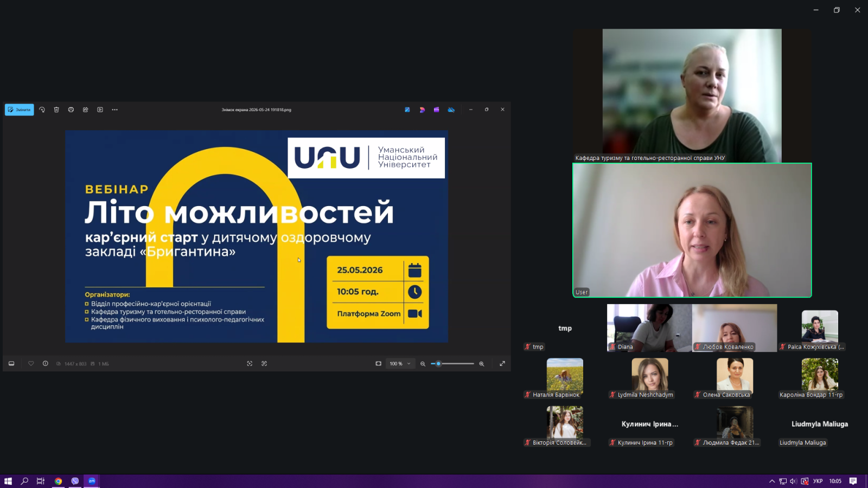Toggle fit-to-window icon before zoom percentage
Screen dimensions: 868x488
(378, 364)
